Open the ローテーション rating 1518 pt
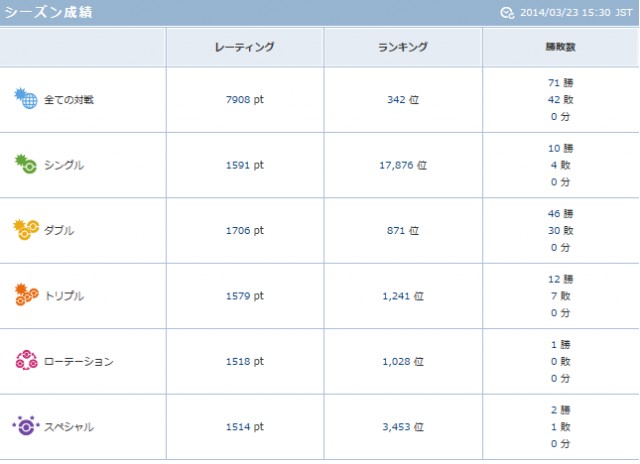 pos(244,362)
